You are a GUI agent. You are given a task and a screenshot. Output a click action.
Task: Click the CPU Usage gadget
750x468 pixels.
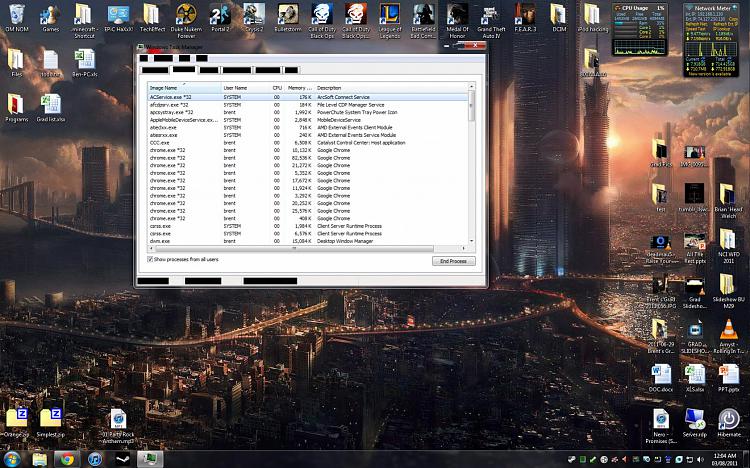tap(640, 30)
